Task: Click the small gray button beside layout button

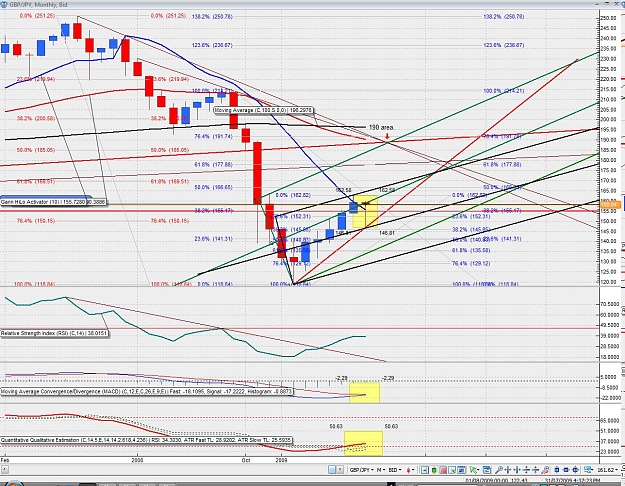Action: tap(340, 470)
